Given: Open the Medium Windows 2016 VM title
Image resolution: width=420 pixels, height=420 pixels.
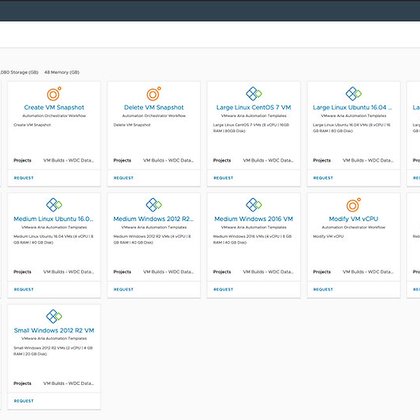Looking at the screenshot, I should [254, 219].
